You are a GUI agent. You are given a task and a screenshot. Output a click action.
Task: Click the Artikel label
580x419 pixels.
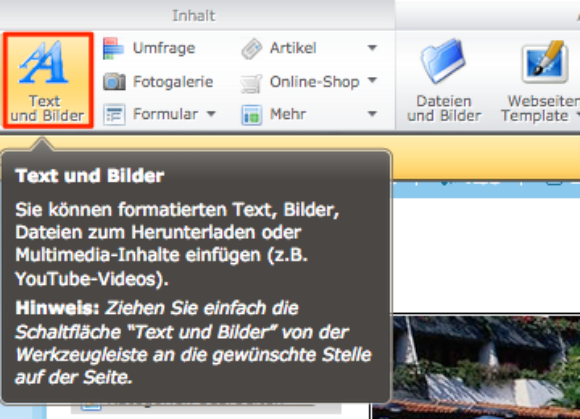click(x=293, y=48)
